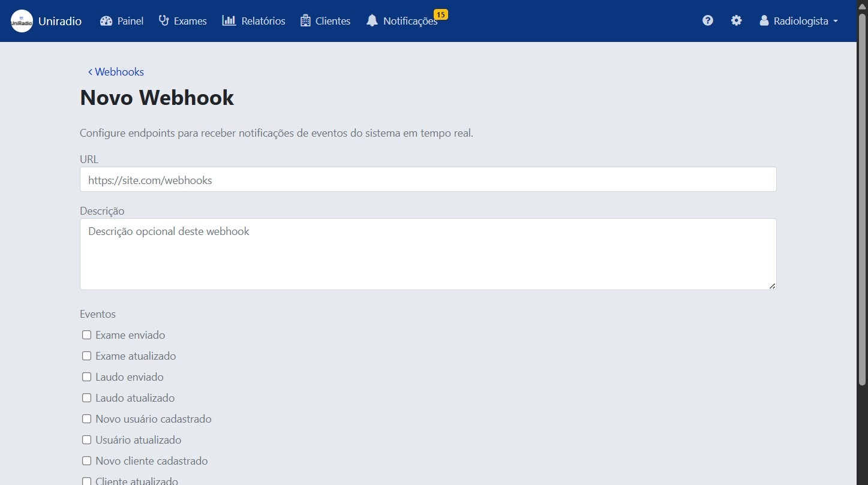Viewport: 868px width, 485px height.
Task: Click the user profile icon
Action: (764, 20)
